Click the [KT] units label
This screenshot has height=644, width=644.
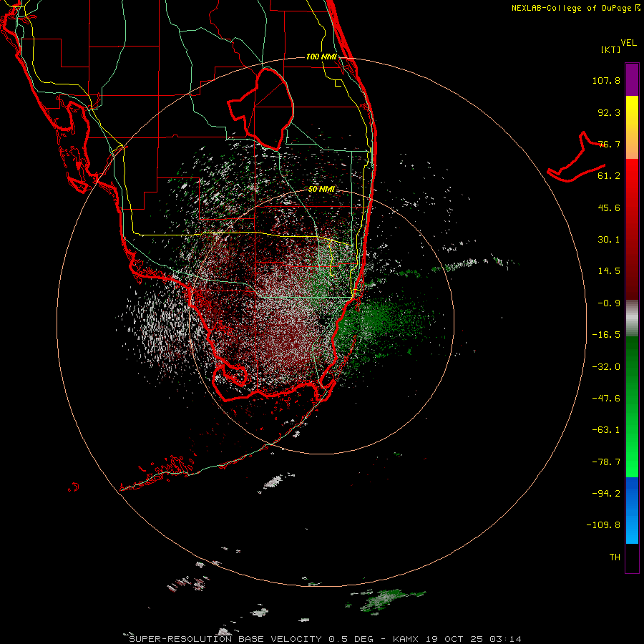pyautogui.click(x=611, y=49)
